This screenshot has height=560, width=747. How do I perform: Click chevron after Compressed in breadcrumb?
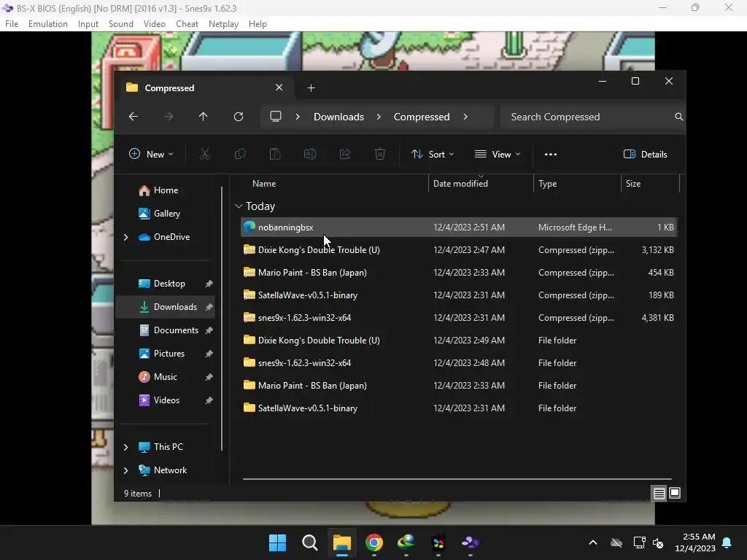click(465, 117)
